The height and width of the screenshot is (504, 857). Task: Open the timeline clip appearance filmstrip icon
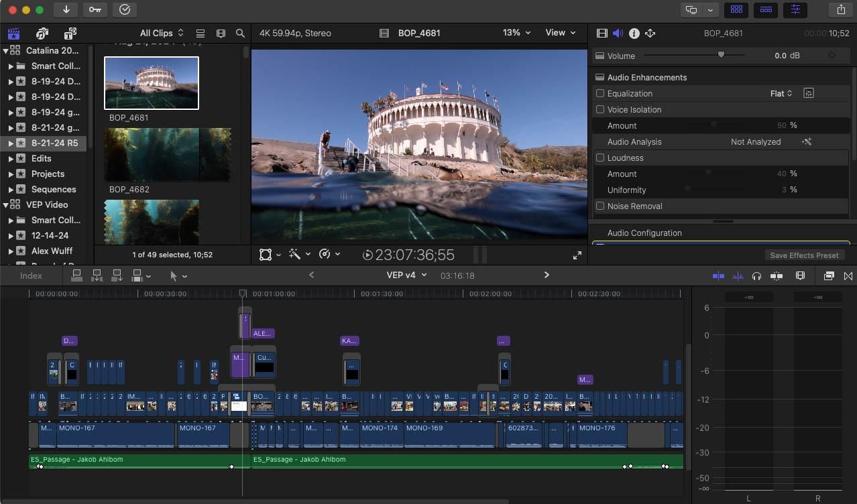click(x=800, y=275)
